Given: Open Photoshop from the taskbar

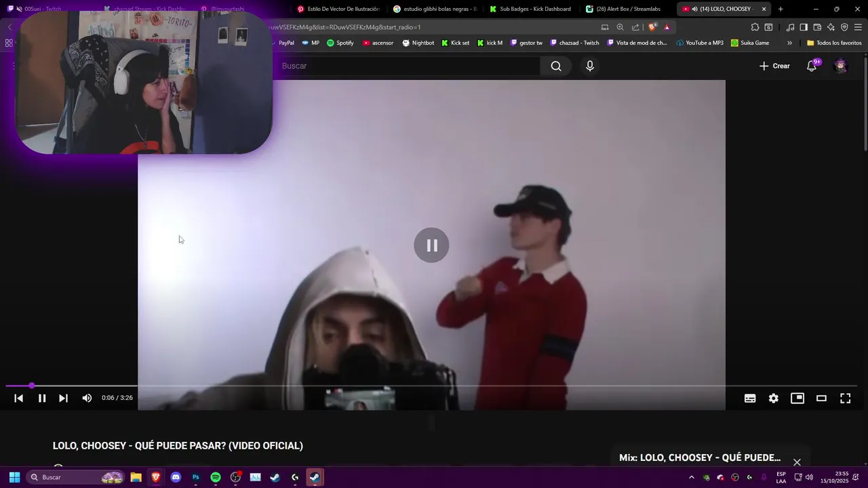Looking at the screenshot, I should point(195,477).
